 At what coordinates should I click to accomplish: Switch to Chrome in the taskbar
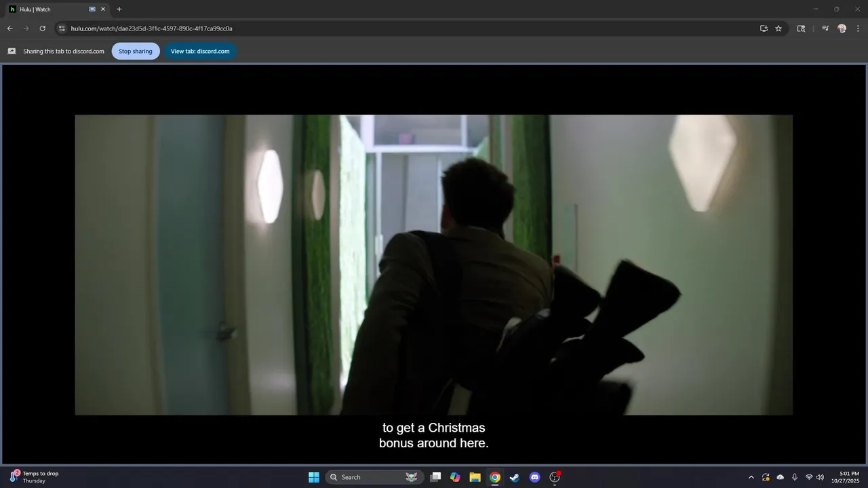coord(495,477)
